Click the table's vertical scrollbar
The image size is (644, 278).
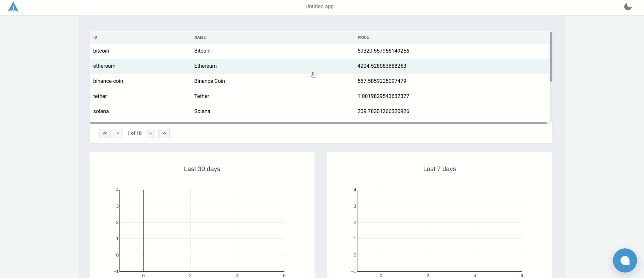click(x=551, y=57)
